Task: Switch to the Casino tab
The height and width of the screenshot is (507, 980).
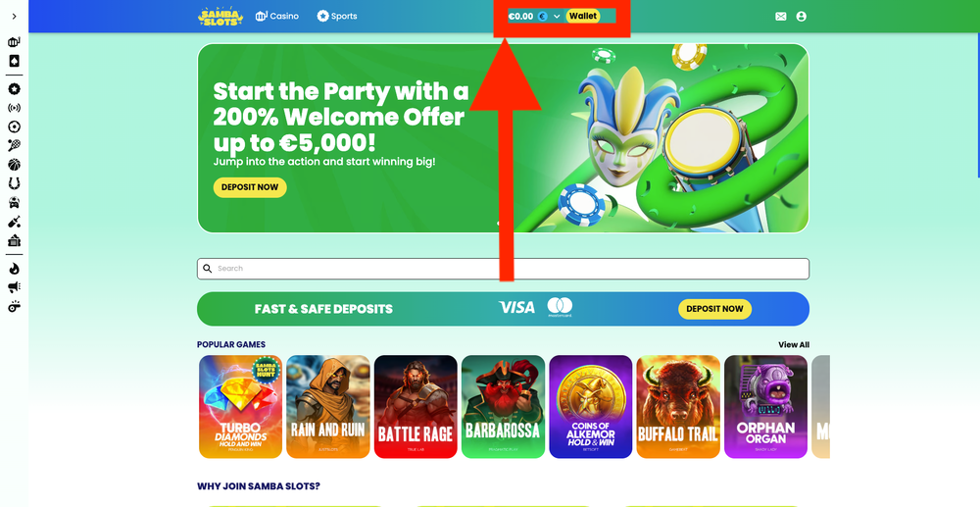Action: click(x=277, y=17)
